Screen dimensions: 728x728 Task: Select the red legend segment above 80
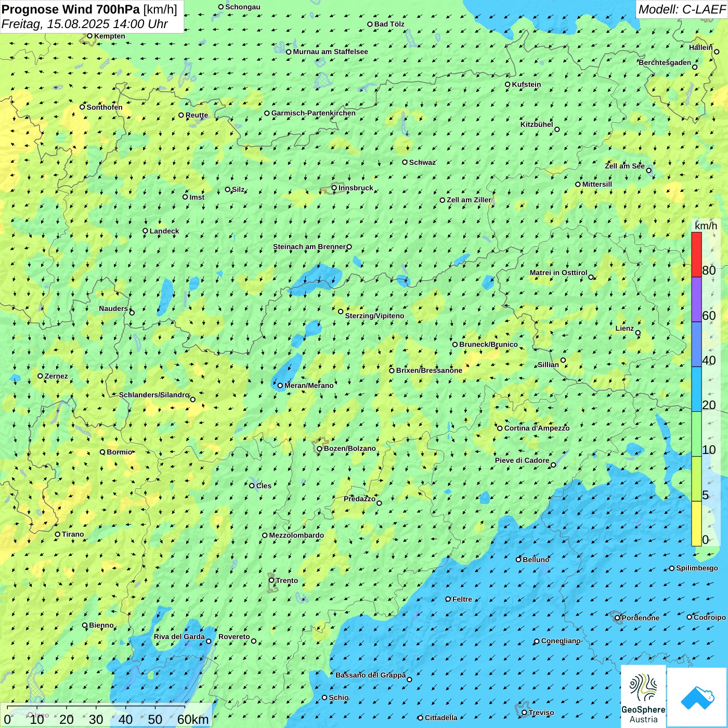[696, 254]
